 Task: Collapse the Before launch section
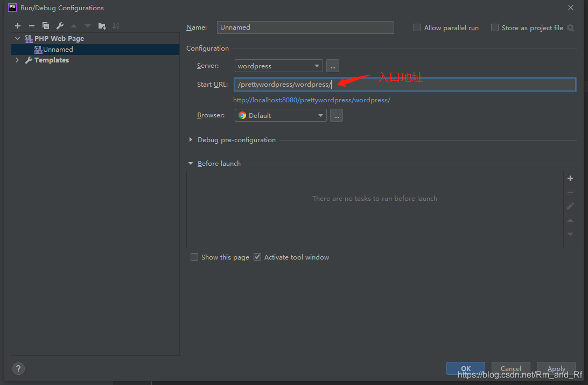click(x=191, y=164)
